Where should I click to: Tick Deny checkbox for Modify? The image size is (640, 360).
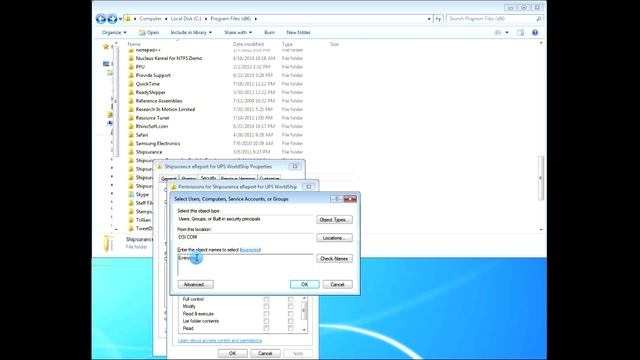click(291, 307)
